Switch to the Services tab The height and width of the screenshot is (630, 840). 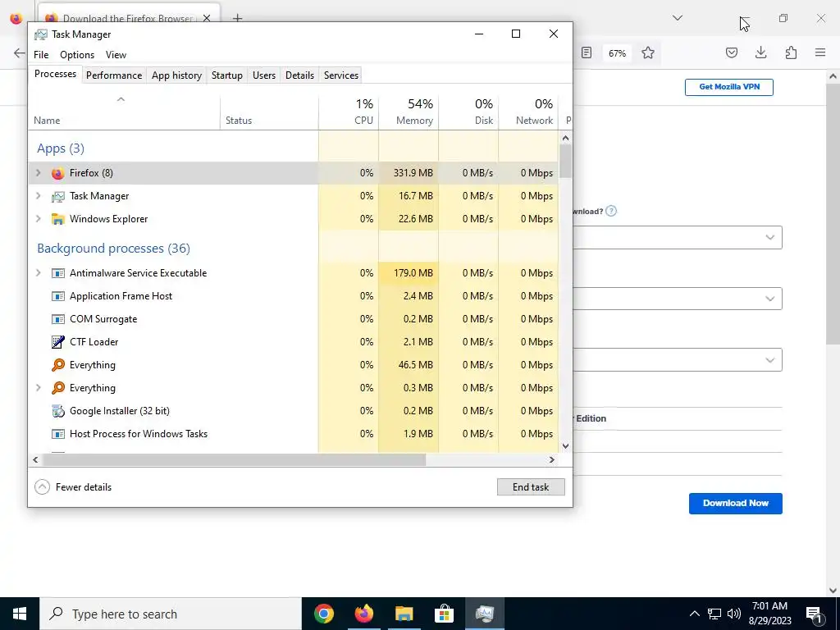point(340,75)
